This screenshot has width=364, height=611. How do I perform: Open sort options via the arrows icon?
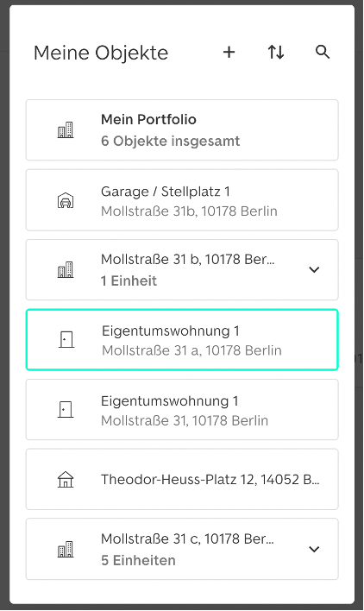pyautogui.click(x=276, y=52)
